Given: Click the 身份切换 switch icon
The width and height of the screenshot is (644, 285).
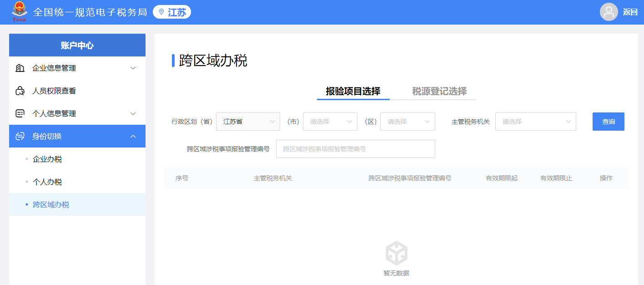Looking at the screenshot, I should tap(20, 137).
